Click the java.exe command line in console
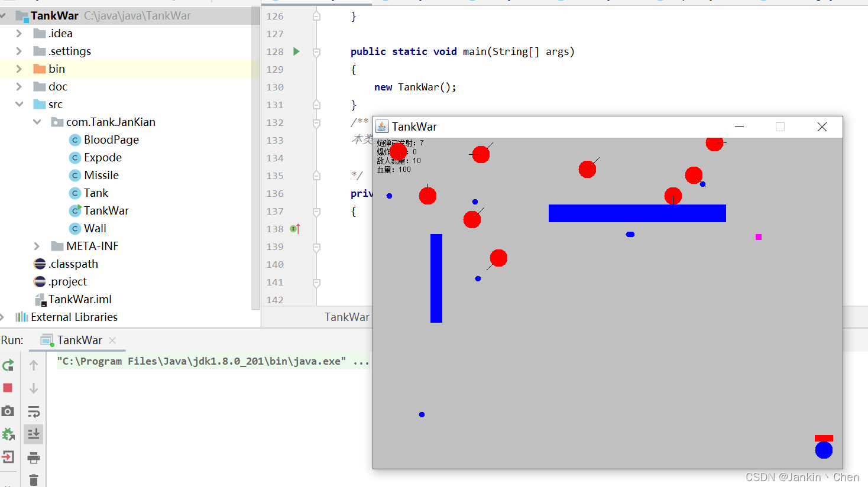This screenshot has height=487, width=868. pos(213,361)
